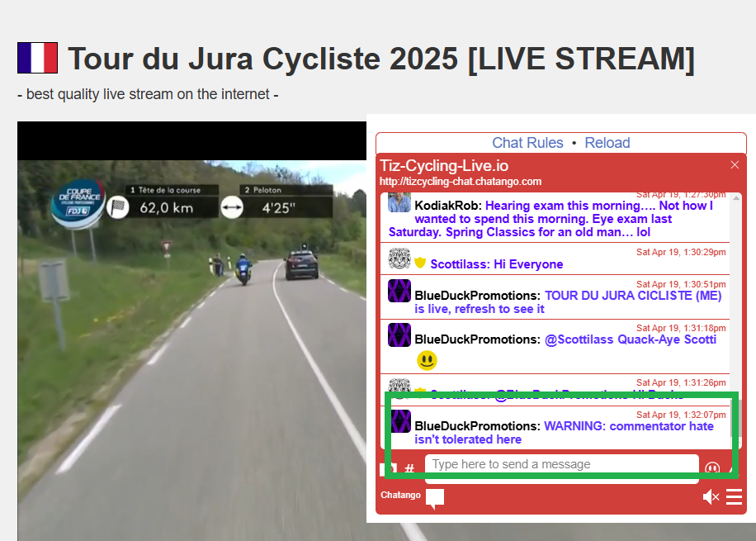
Task: Click the double-arrow gap icon in video overlay
Action: click(x=232, y=207)
